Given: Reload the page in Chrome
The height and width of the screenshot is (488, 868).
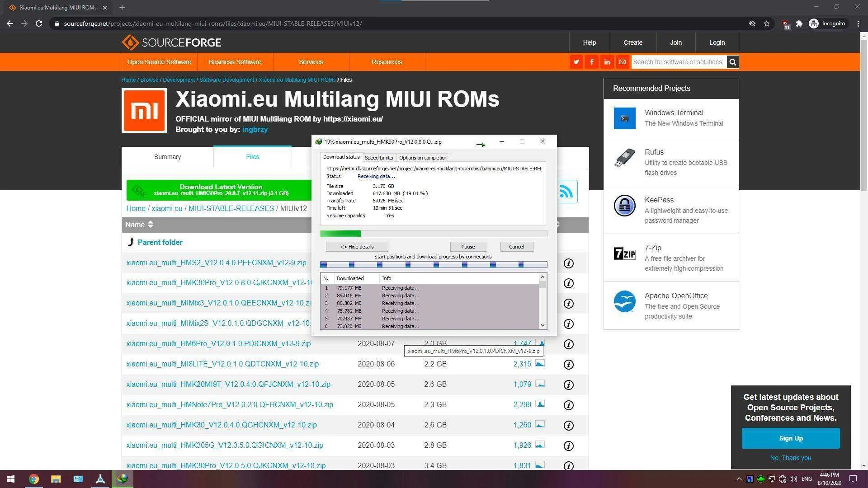Looking at the screenshot, I should [39, 23].
